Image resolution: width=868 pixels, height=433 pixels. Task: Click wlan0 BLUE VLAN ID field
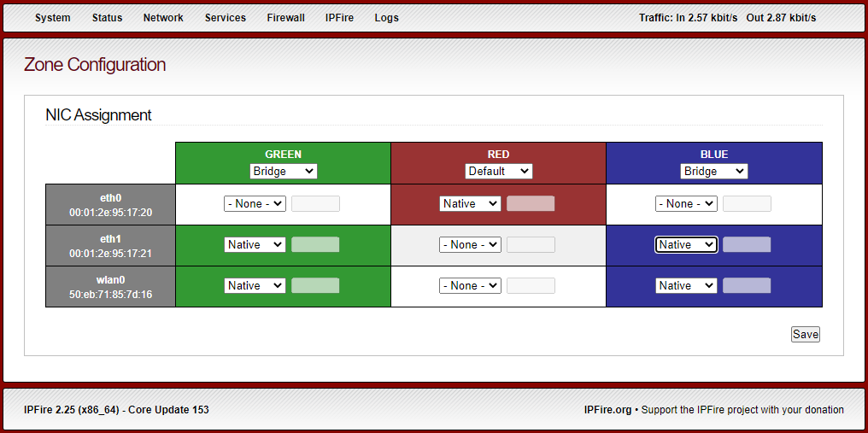pos(747,286)
